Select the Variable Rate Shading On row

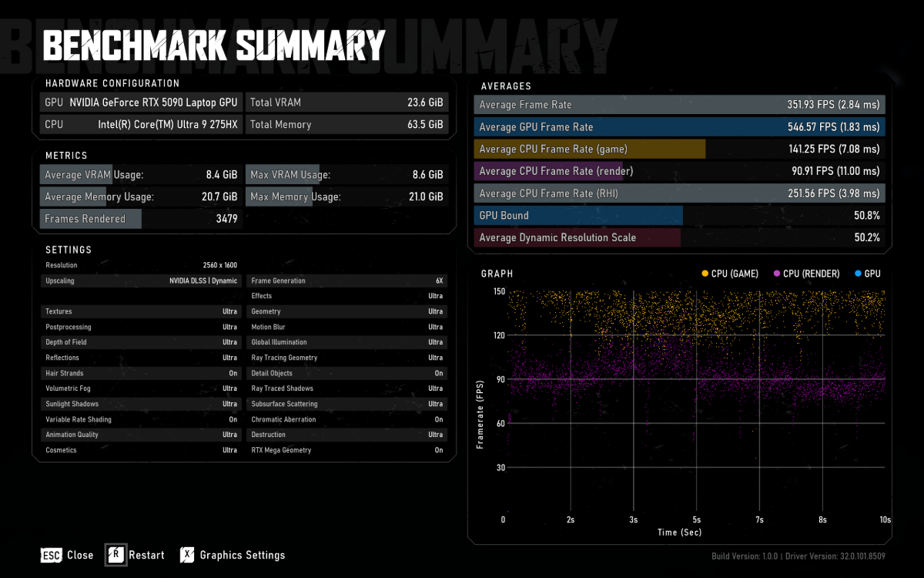pos(140,419)
